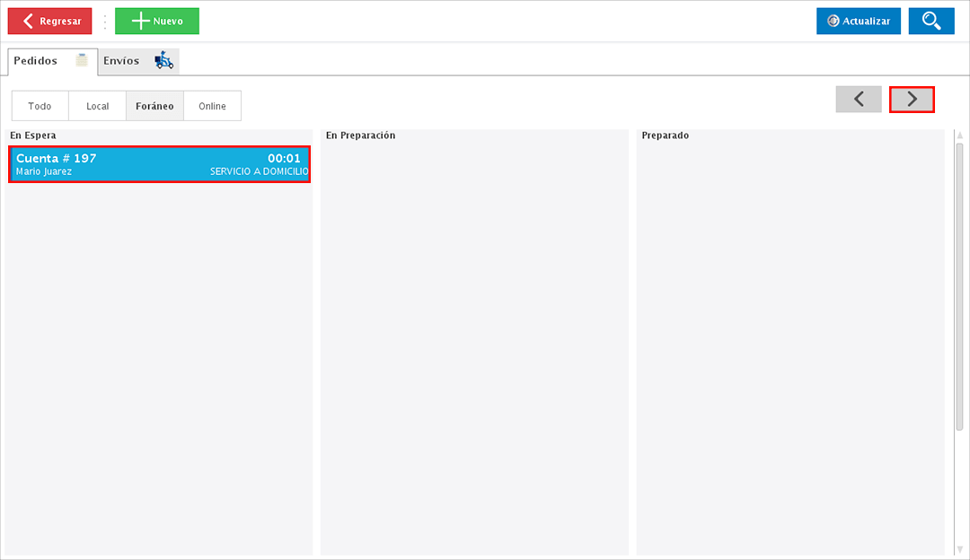Viewport: 970px width, 560px height.
Task: Click the delivery motorcycle icon
Action: (163, 61)
